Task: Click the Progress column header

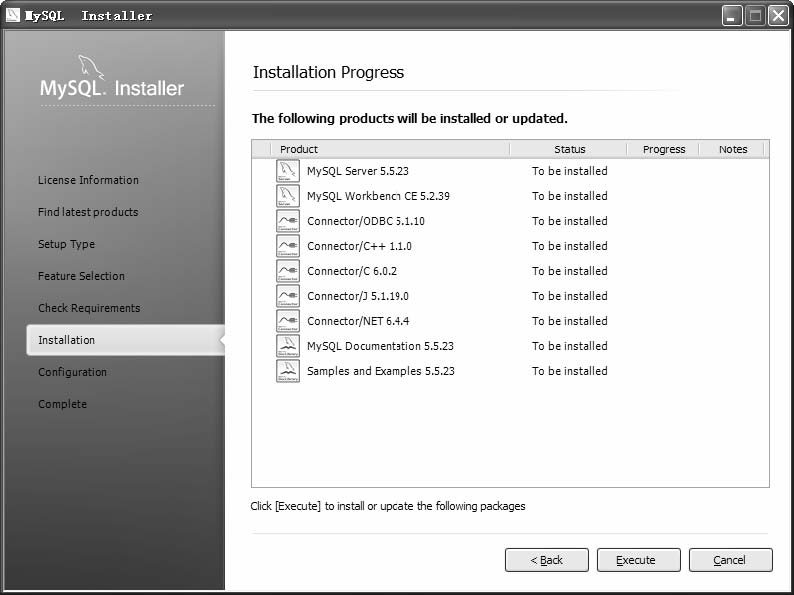Action: pyautogui.click(x=663, y=149)
